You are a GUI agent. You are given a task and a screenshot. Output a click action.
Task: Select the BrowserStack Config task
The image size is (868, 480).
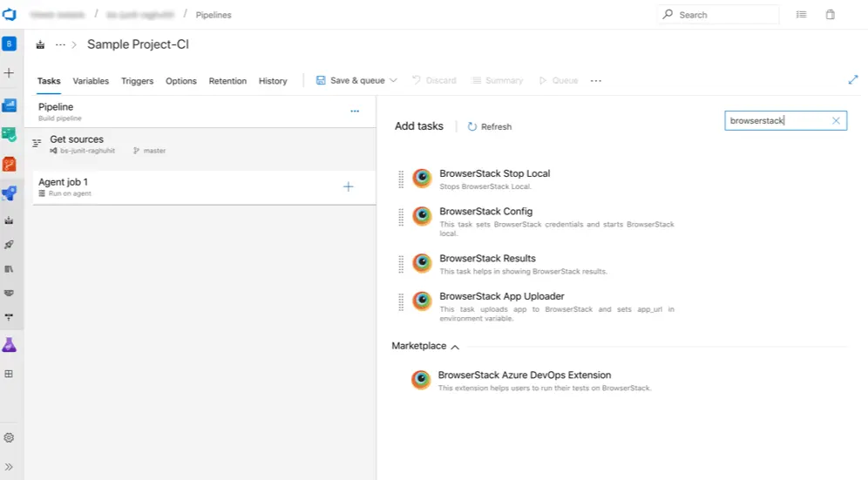[485, 212]
